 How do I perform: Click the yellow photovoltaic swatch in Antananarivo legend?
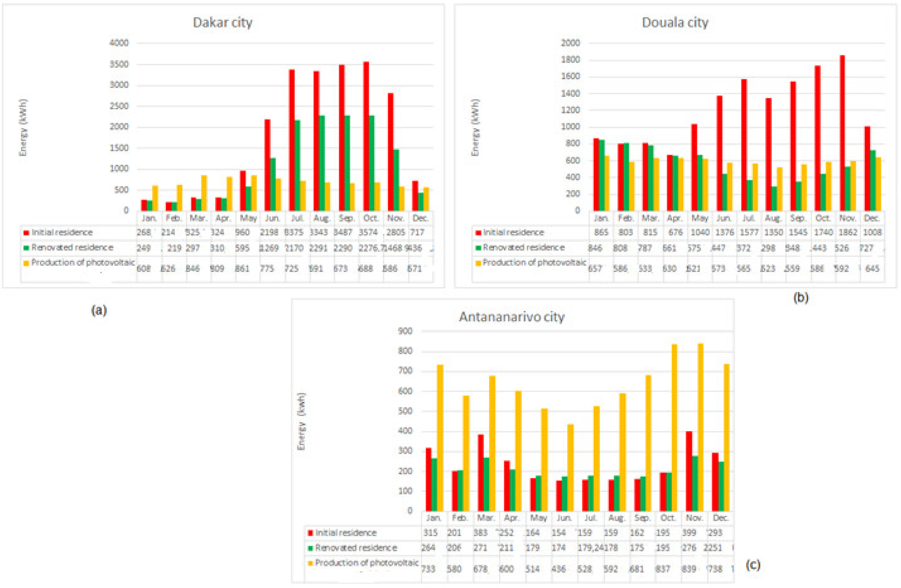[310, 563]
